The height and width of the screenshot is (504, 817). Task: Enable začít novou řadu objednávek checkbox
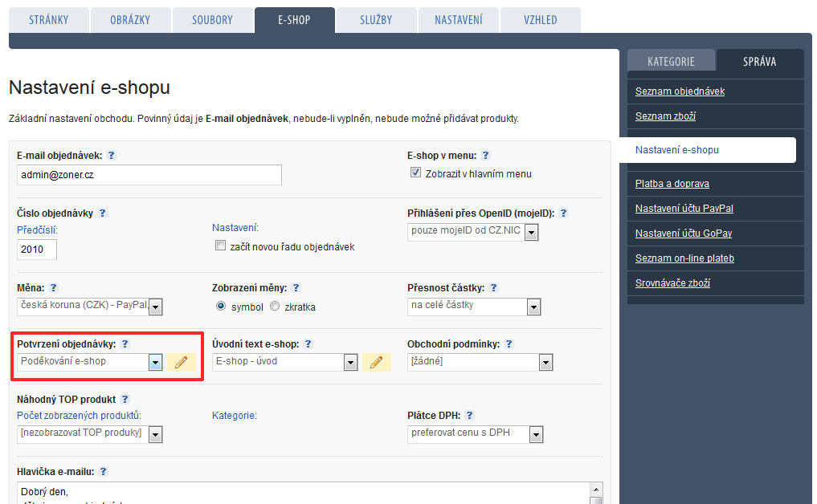click(x=220, y=246)
